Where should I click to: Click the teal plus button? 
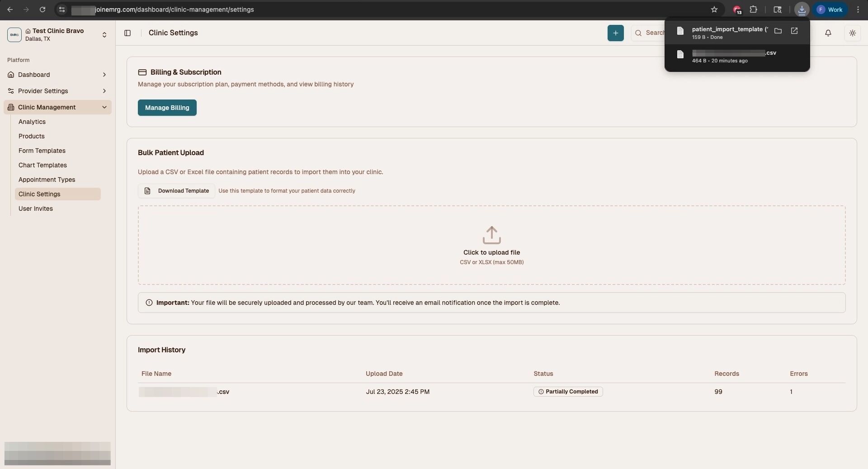(616, 33)
